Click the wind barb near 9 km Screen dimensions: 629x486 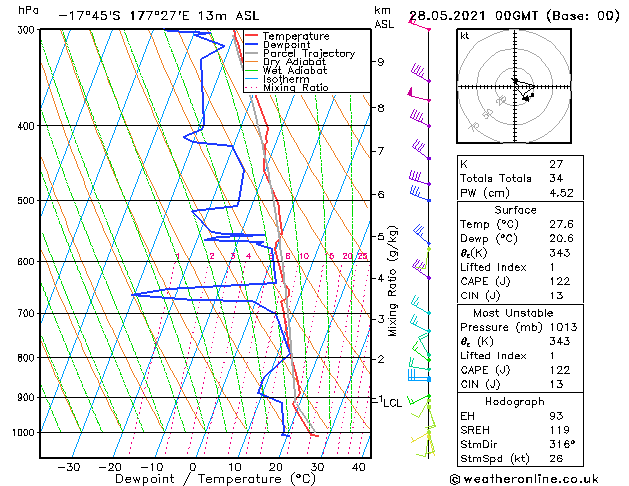[x=420, y=73]
